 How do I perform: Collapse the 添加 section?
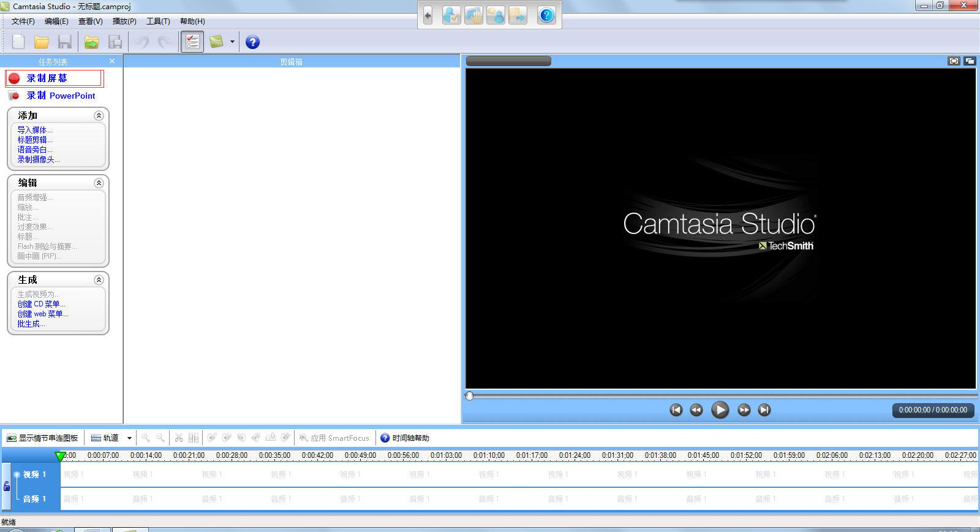pyautogui.click(x=99, y=116)
